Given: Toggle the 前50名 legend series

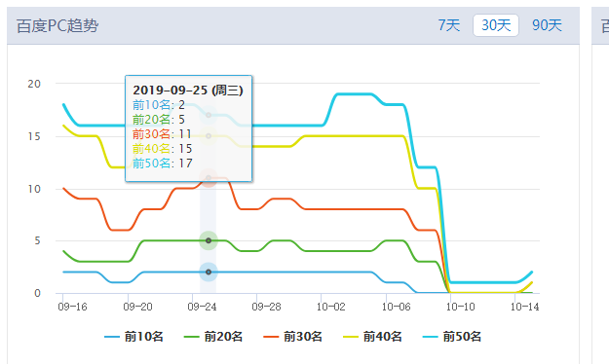Looking at the screenshot, I should 452,337.
